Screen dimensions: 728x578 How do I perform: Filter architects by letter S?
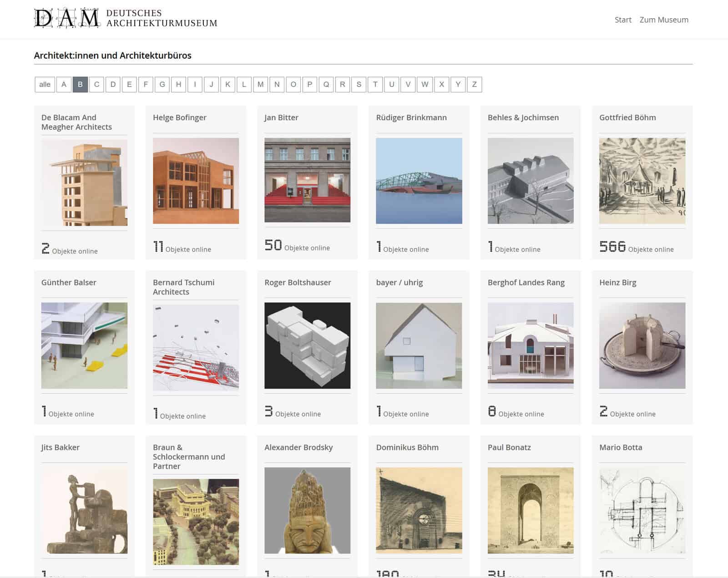(x=359, y=84)
